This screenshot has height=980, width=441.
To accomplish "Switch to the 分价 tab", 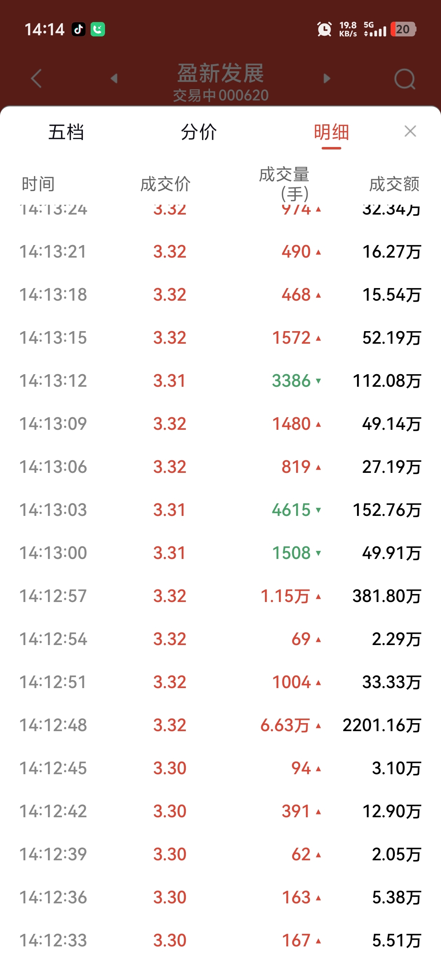I will [198, 132].
